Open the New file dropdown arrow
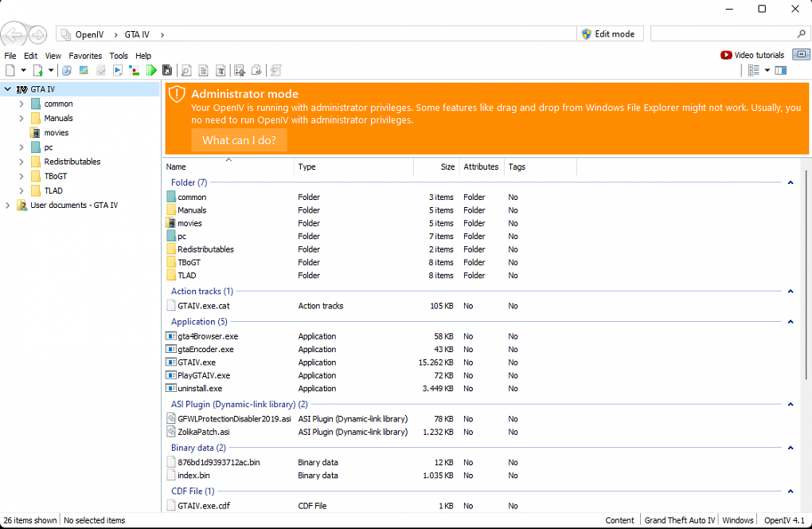Screen dimensions: 812x529 [23, 70]
